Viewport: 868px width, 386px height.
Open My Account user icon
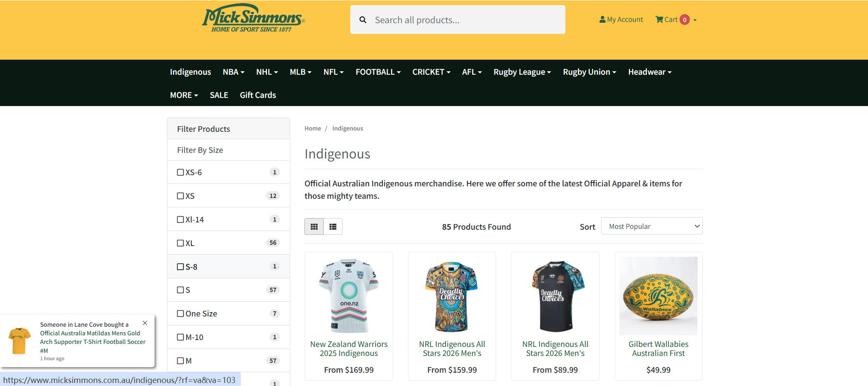coord(602,19)
